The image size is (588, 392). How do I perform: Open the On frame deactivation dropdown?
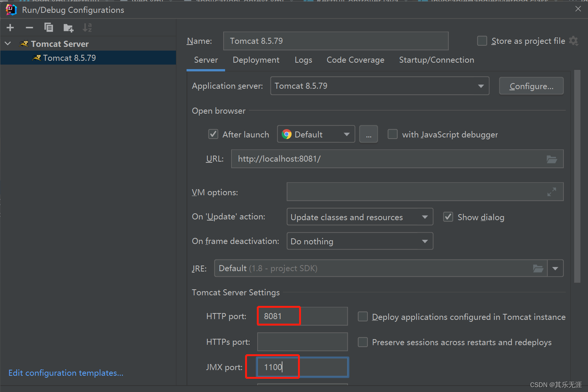point(360,241)
